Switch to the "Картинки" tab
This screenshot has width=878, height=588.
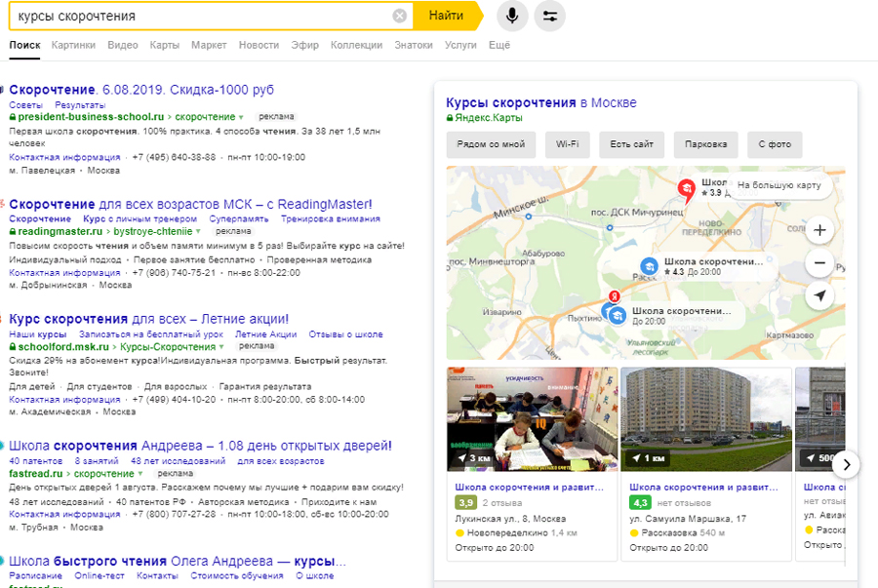click(x=73, y=45)
